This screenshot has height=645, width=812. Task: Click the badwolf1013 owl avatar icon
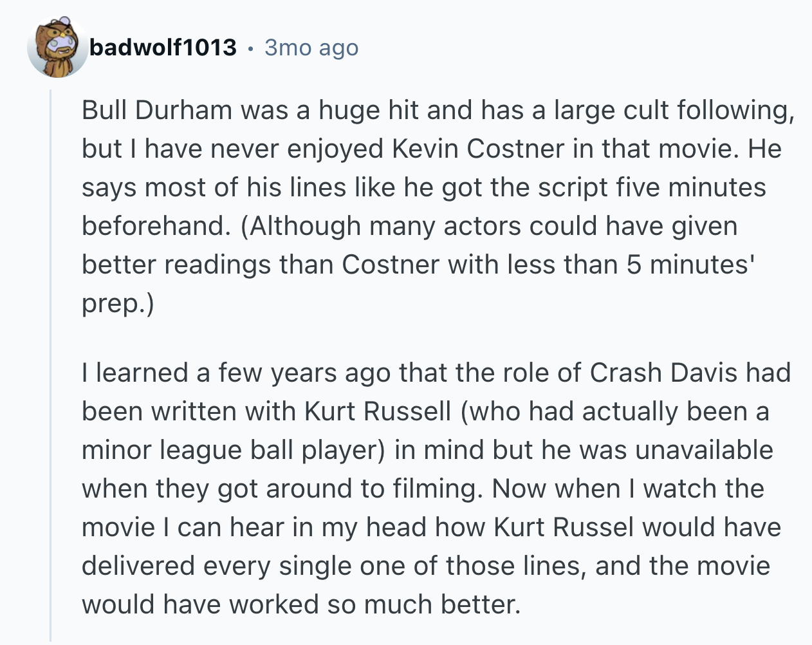point(57,48)
